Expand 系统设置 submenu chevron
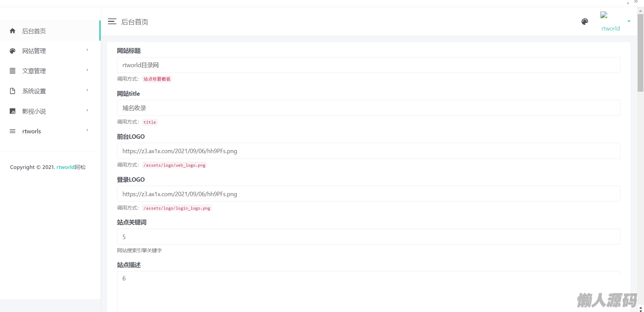This screenshot has width=644, height=312. 87,90
